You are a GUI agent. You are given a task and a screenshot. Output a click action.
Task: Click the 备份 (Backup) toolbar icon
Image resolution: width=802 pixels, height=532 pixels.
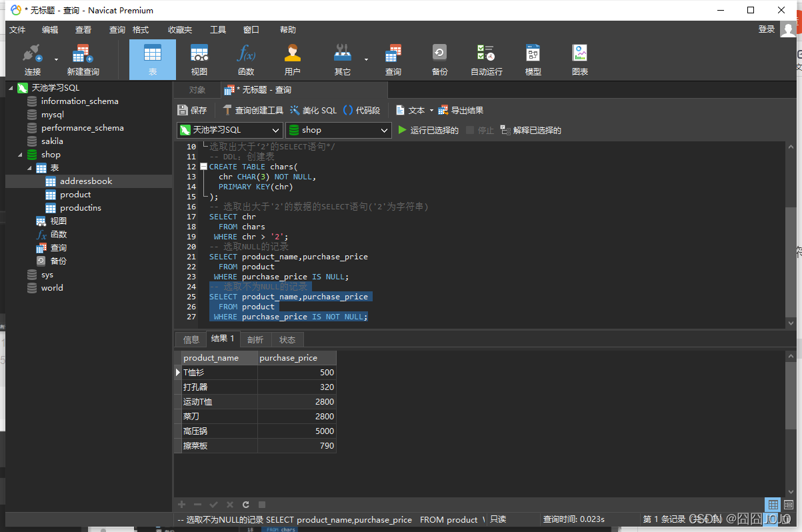[x=440, y=60]
